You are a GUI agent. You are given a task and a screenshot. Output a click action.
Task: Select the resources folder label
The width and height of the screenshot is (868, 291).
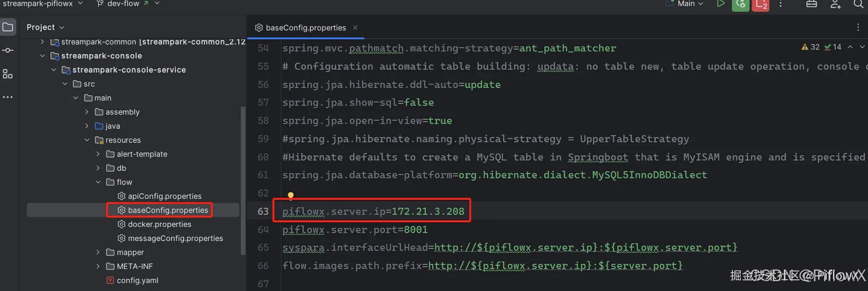(x=123, y=140)
